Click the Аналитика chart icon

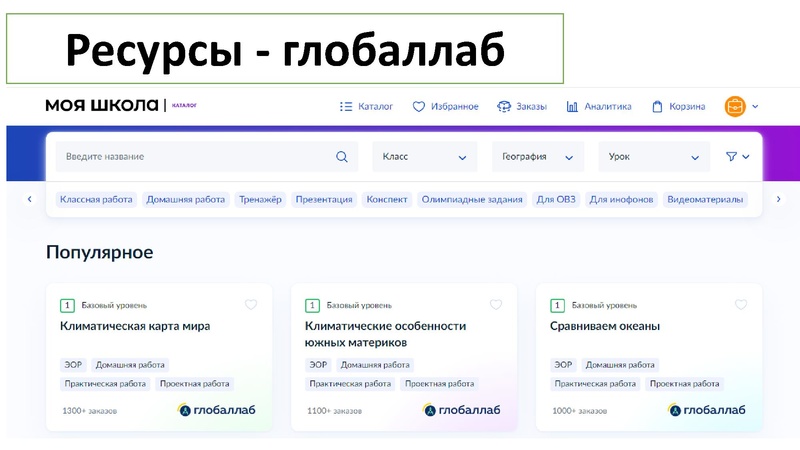pos(572,107)
